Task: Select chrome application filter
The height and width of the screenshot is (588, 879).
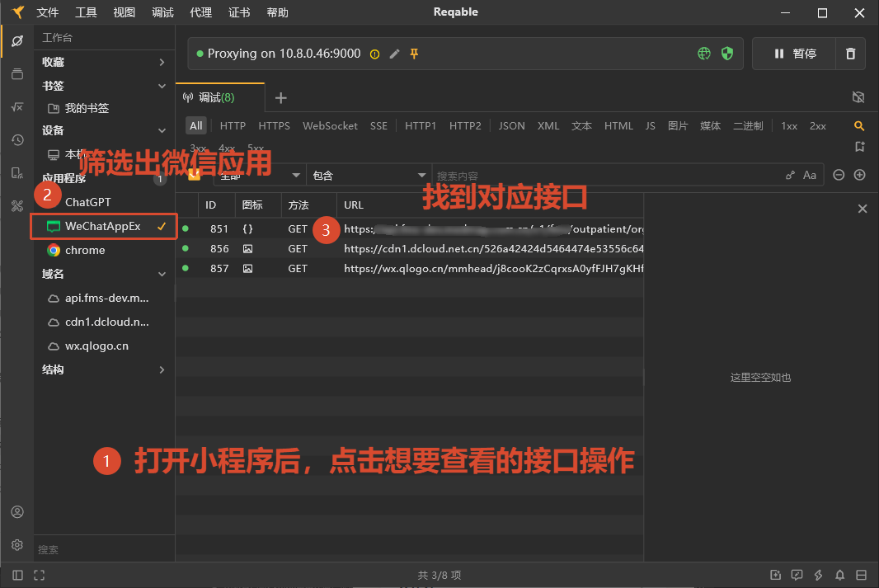Action: pyautogui.click(x=104, y=250)
